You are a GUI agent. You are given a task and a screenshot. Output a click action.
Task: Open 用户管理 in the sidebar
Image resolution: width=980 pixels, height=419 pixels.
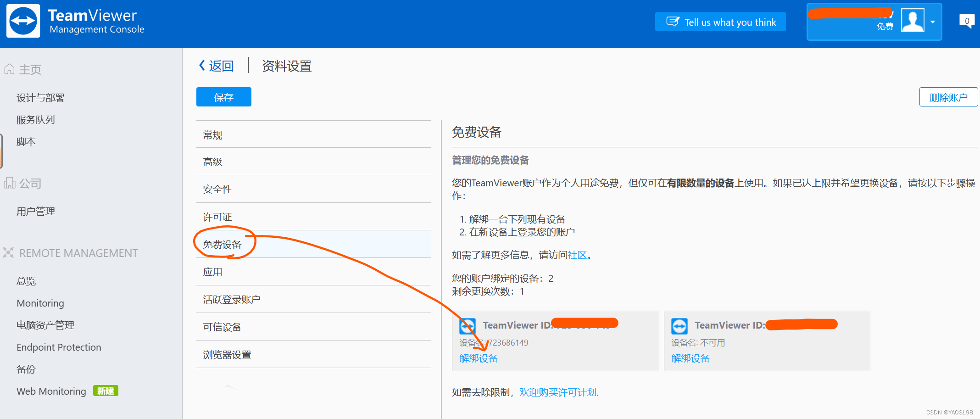point(36,212)
